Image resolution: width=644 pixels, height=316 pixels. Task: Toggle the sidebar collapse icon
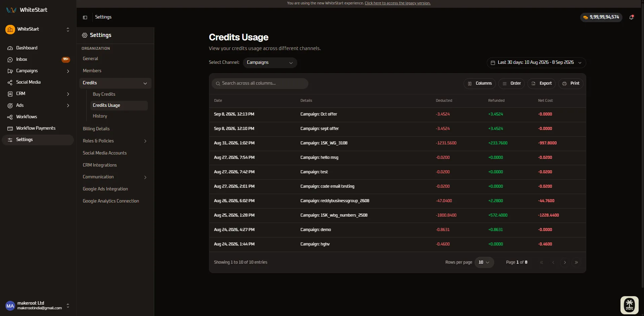pyautogui.click(x=85, y=17)
